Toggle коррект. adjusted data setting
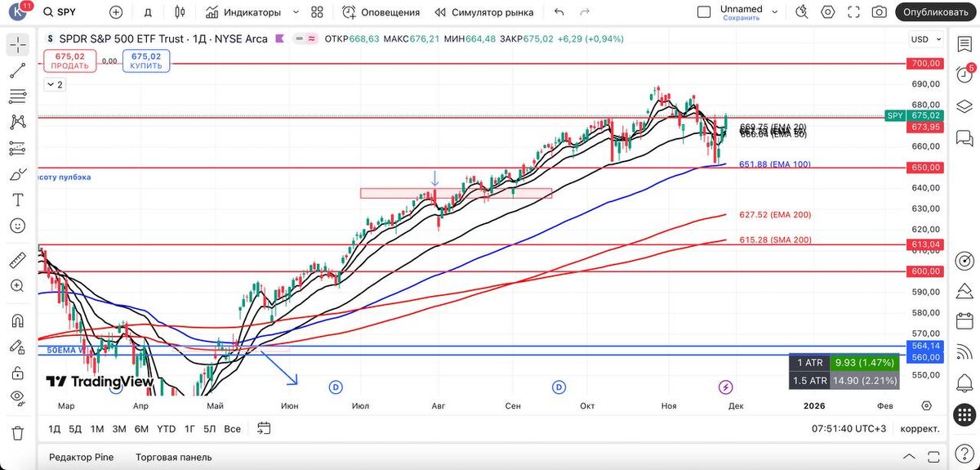 coord(920,428)
